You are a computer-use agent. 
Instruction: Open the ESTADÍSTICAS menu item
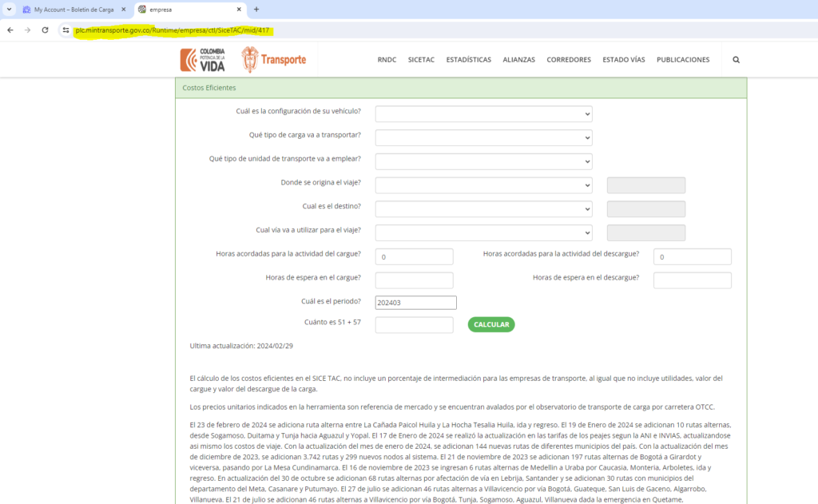pos(468,60)
